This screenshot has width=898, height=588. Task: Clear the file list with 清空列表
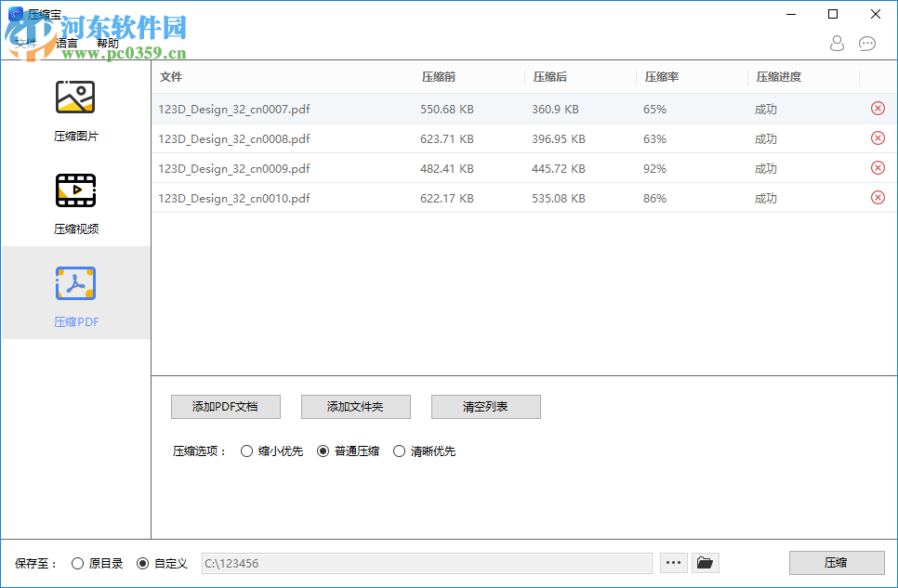click(x=485, y=407)
